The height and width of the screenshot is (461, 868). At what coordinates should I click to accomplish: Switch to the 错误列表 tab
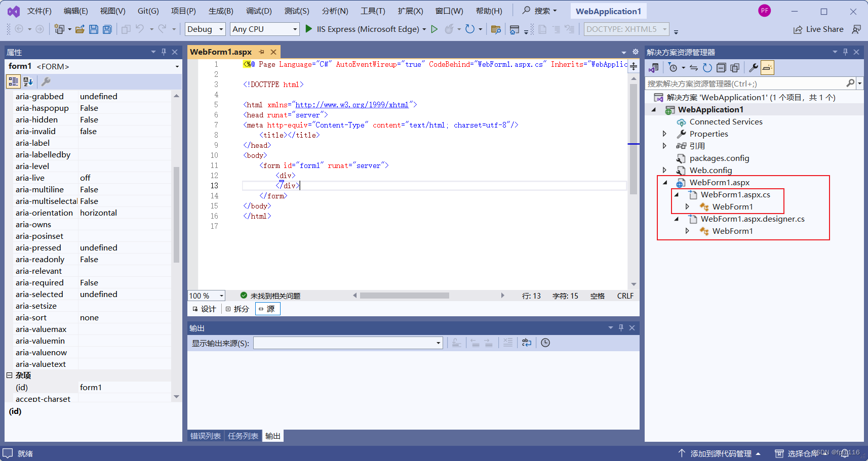[x=206, y=436]
